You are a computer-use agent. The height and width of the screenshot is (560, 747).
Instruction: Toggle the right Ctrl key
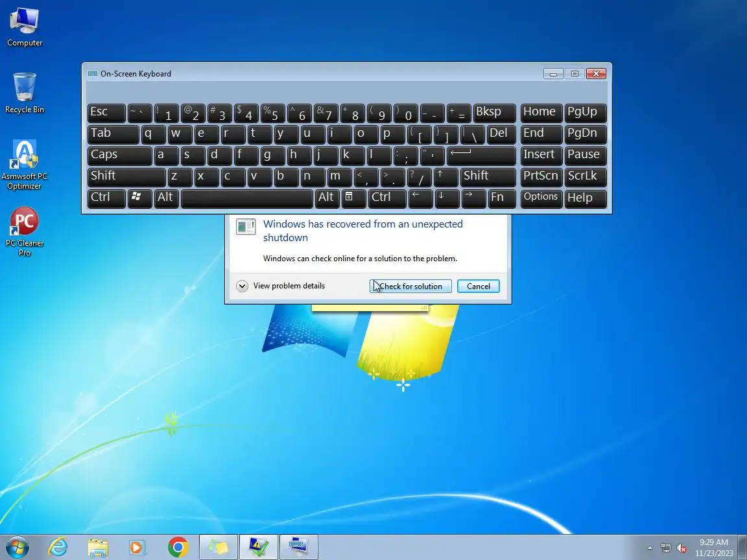pos(387,198)
